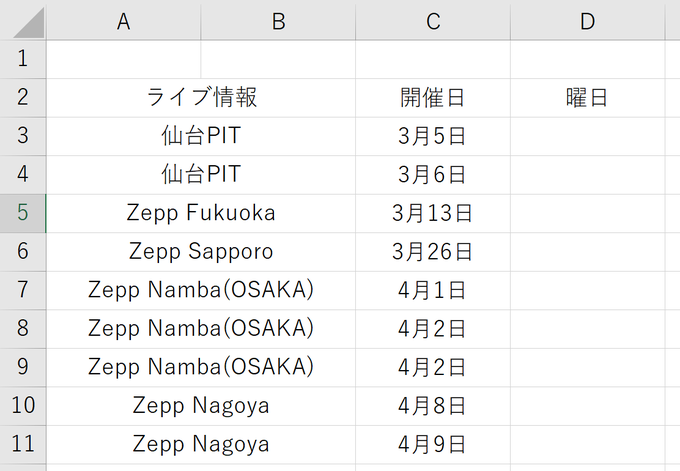Viewport: 680px width, 471px height.
Task: Select row 11 header
Action: coord(23,444)
